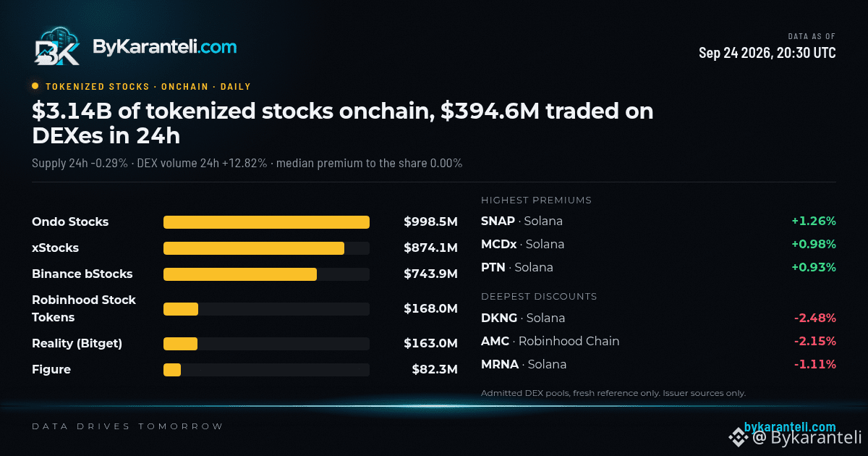Click the xStocks progress bar

(266, 248)
